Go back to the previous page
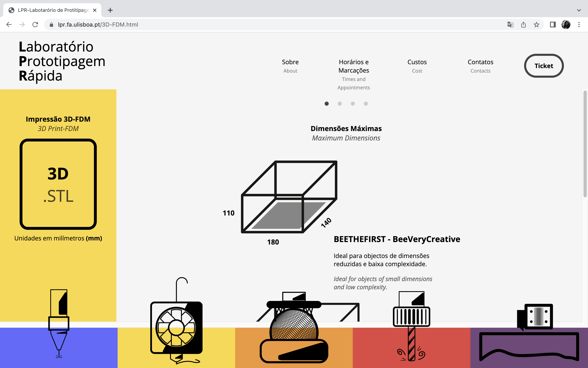The width and height of the screenshot is (588, 368). [9, 25]
